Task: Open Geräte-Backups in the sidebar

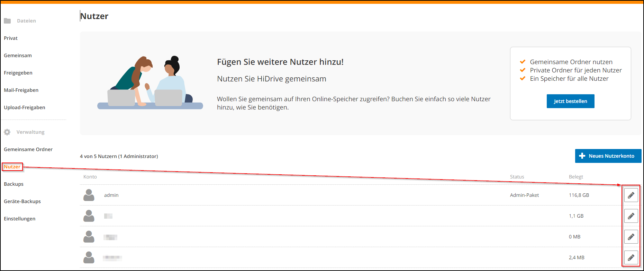Action: coord(22,201)
